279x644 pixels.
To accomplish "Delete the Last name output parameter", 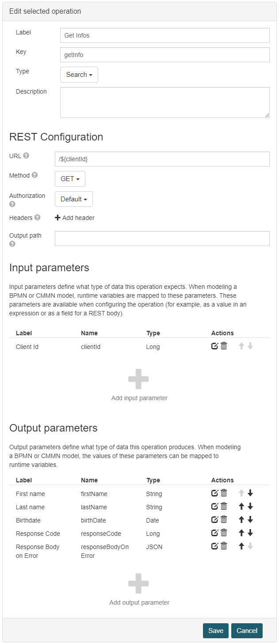I will pos(224,507).
